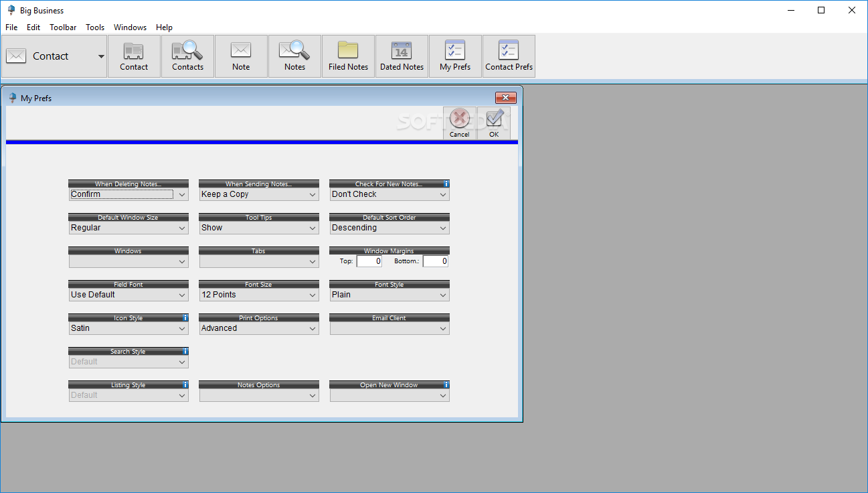
Task: Click info icon on Check For New Notes
Action: [x=446, y=184]
